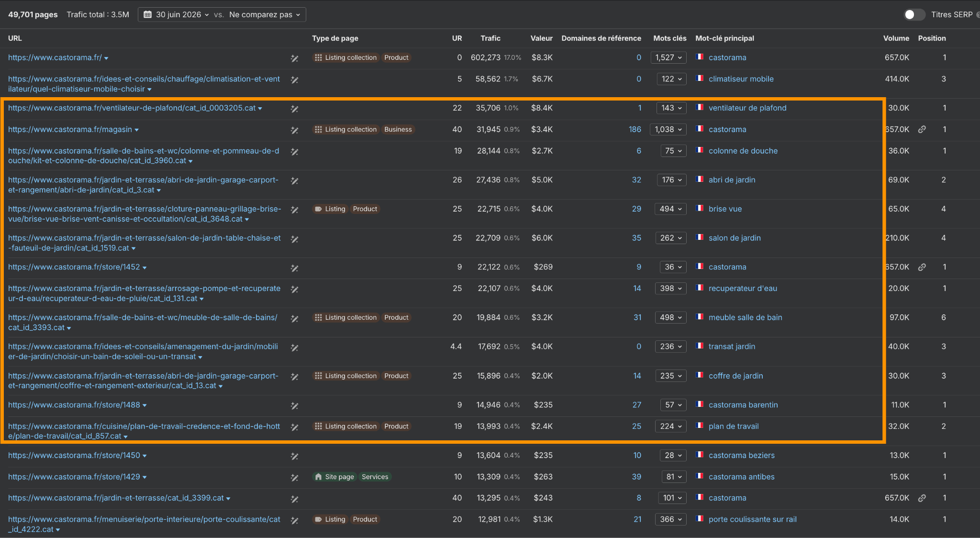980x538 pixels.
Task: Open the ventilateur de plafond keyword link
Action: pyautogui.click(x=747, y=108)
